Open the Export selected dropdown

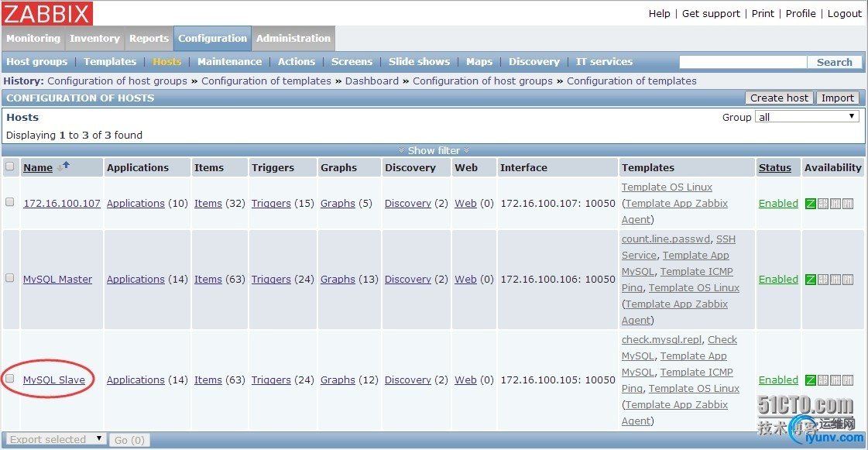(56, 439)
